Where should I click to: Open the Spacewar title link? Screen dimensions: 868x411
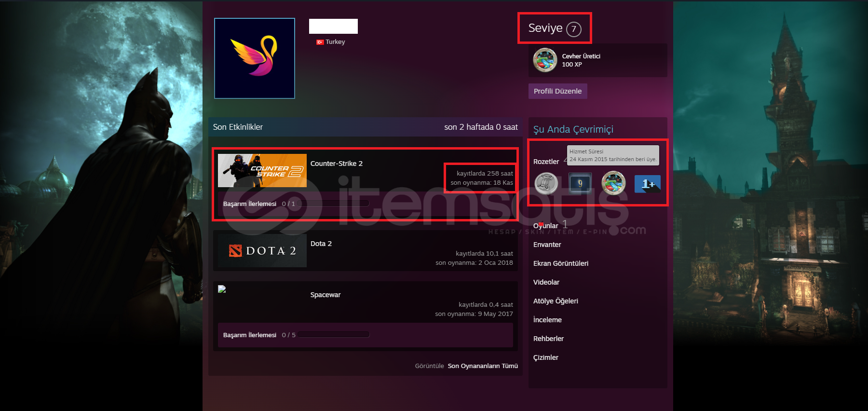click(x=325, y=295)
